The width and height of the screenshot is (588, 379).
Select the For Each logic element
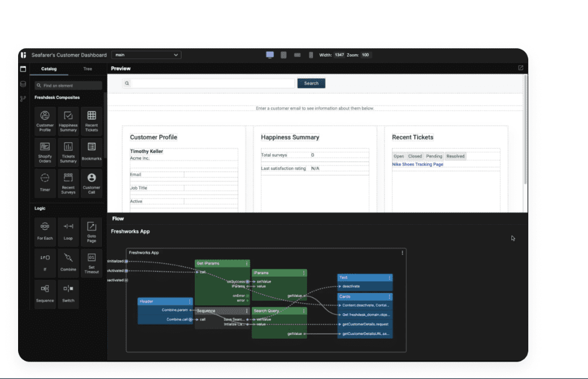[x=45, y=232]
